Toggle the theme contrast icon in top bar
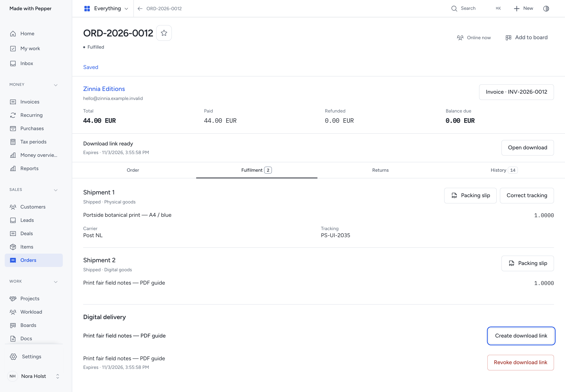 coord(546,9)
